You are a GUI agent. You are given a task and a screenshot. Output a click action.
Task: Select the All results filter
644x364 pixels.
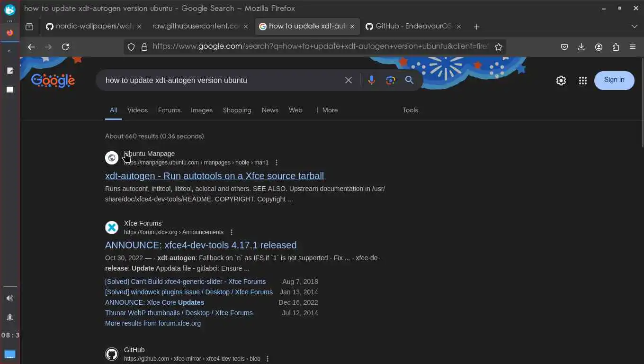pos(113,110)
